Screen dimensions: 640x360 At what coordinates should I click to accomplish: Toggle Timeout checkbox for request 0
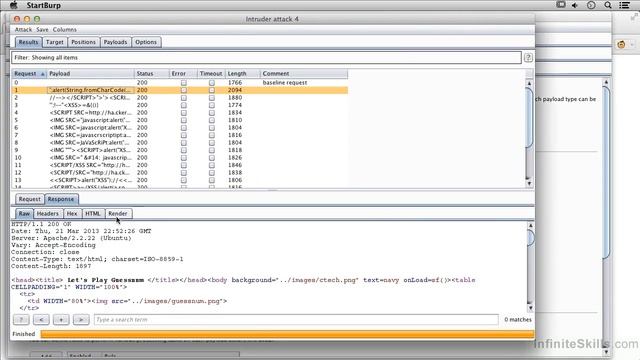click(x=211, y=83)
